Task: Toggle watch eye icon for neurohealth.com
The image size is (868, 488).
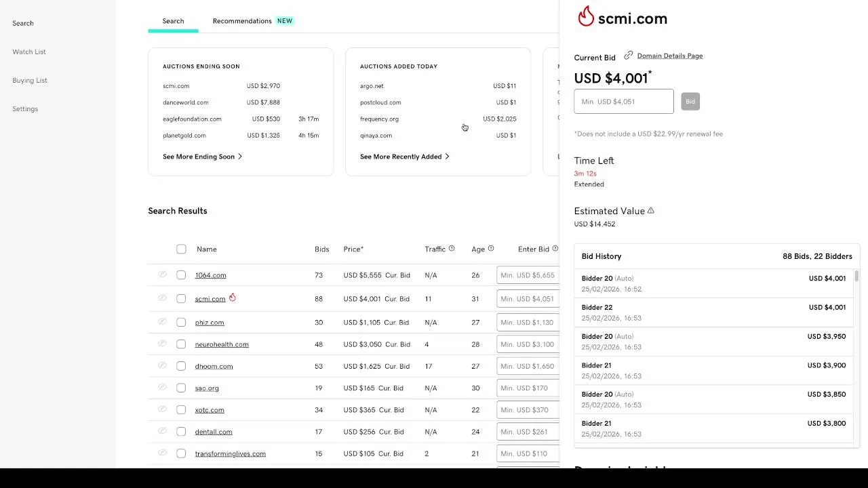Action: [x=162, y=344]
